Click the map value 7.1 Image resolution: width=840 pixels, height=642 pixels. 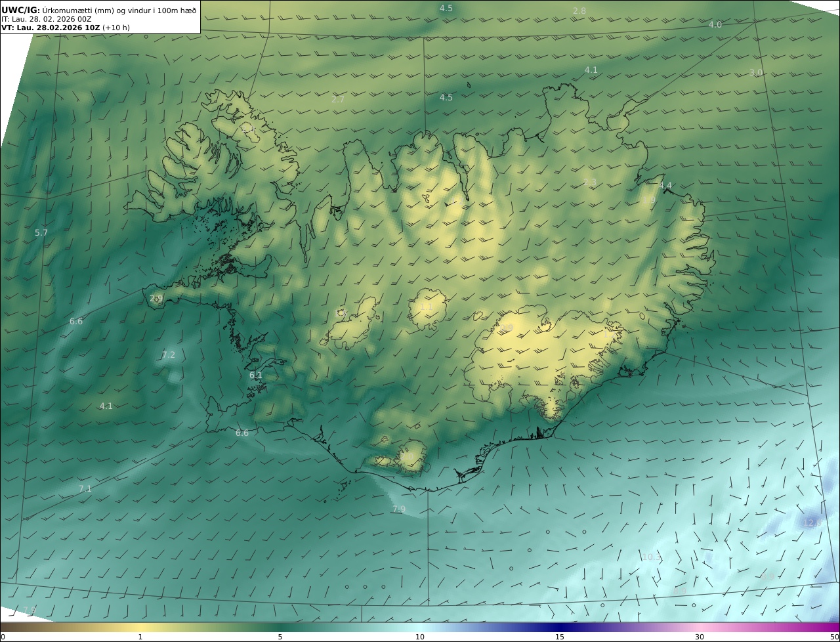85,489
